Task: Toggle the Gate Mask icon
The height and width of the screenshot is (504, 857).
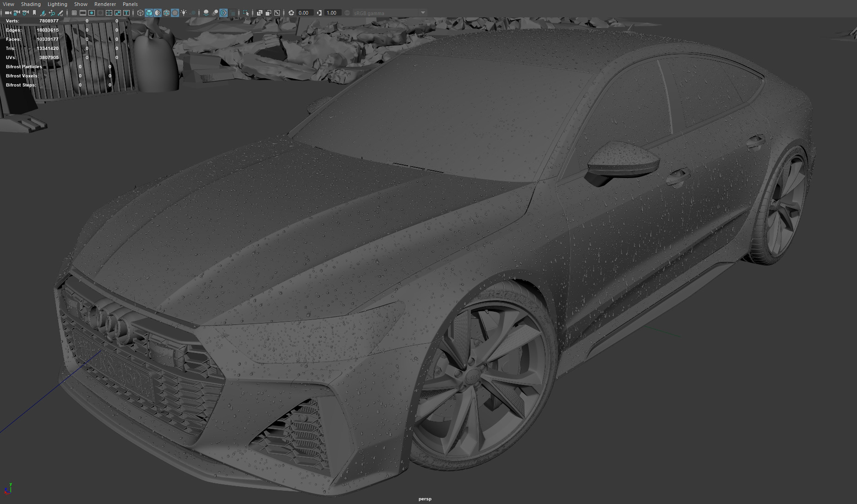Action: click(100, 13)
